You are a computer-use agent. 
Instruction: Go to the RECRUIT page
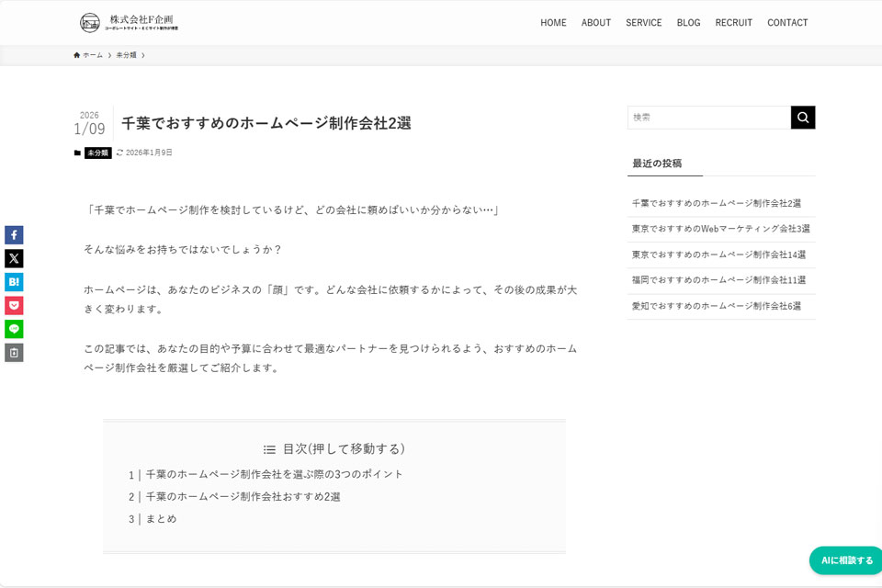[x=733, y=22]
